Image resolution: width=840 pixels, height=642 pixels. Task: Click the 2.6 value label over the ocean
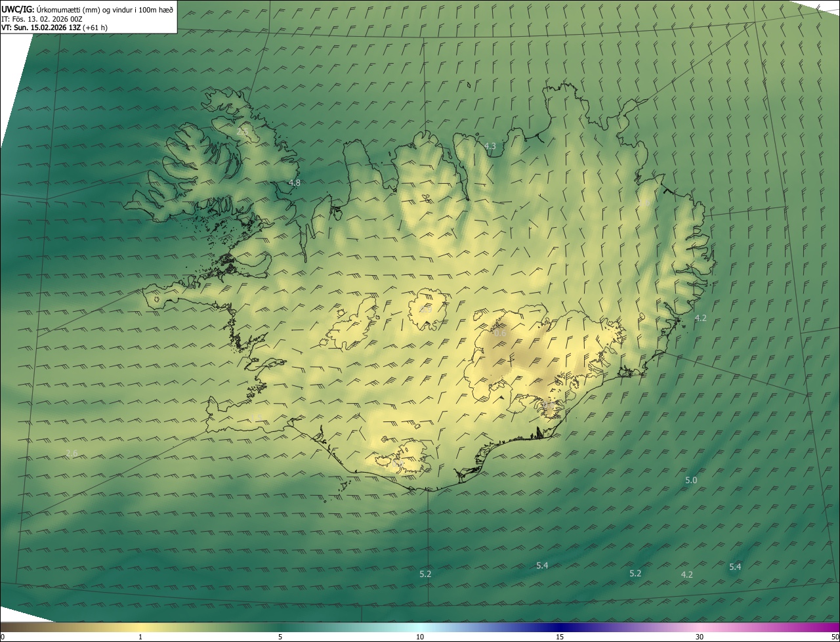tap(72, 453)
